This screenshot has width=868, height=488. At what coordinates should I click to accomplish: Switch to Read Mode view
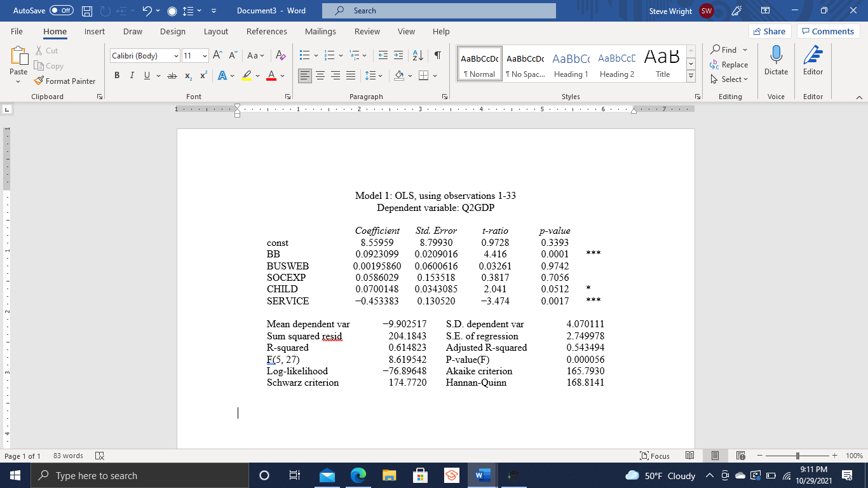coord(690,456)
